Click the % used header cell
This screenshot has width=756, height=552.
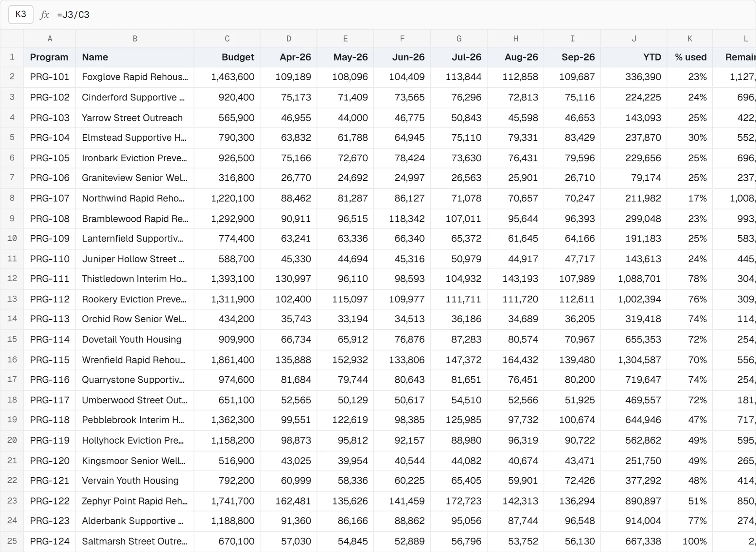(x=690, y=57)
